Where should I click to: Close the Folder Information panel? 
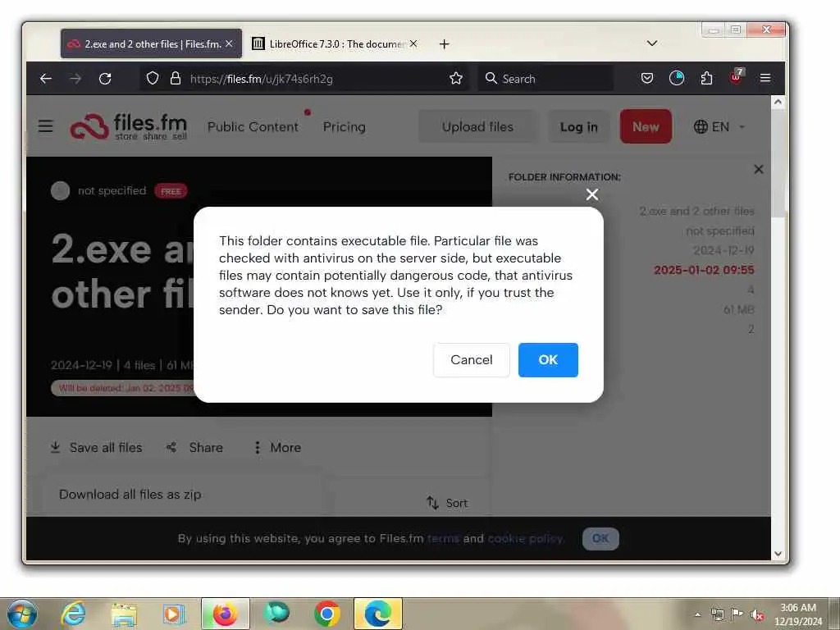coord(759,169)
